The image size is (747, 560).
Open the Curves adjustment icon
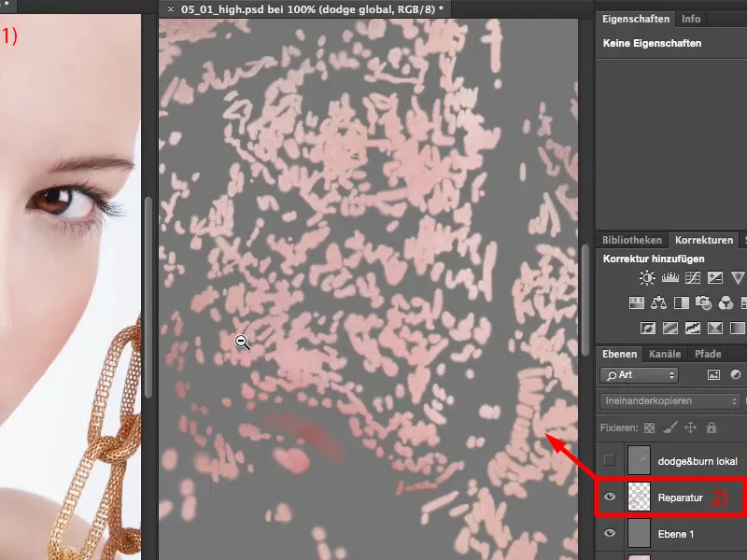694,277
